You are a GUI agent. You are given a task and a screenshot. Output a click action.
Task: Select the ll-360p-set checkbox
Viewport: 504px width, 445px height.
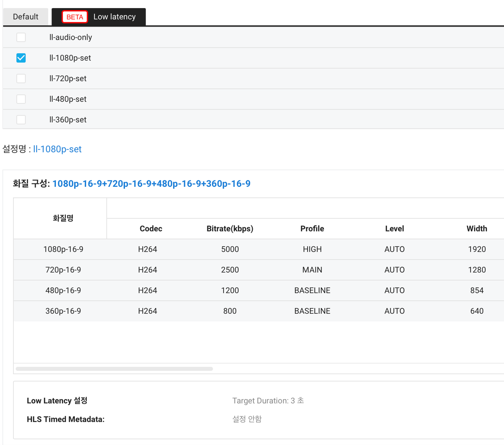tap(21, 120)
